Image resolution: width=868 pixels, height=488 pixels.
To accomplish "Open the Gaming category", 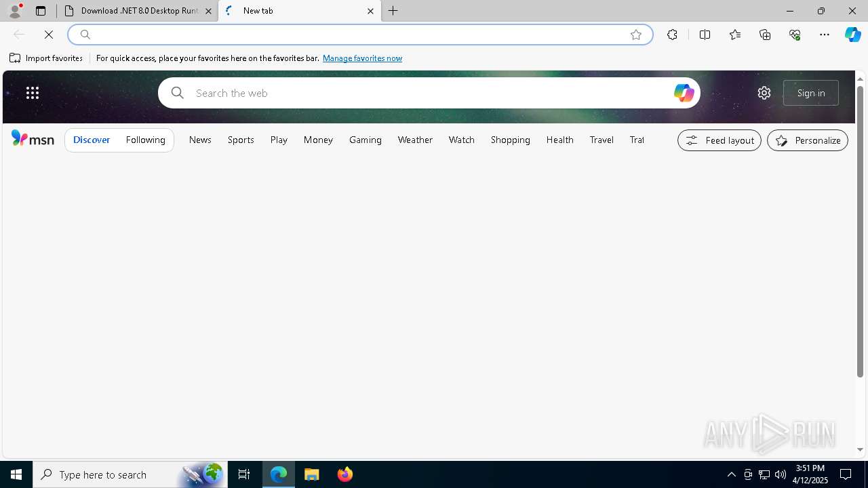I will tap(366, 140).
